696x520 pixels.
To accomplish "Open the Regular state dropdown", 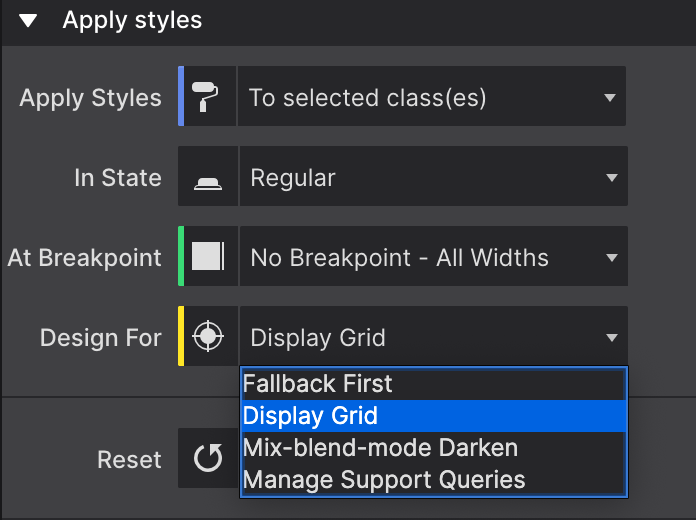I will click(x=433, y=176).
